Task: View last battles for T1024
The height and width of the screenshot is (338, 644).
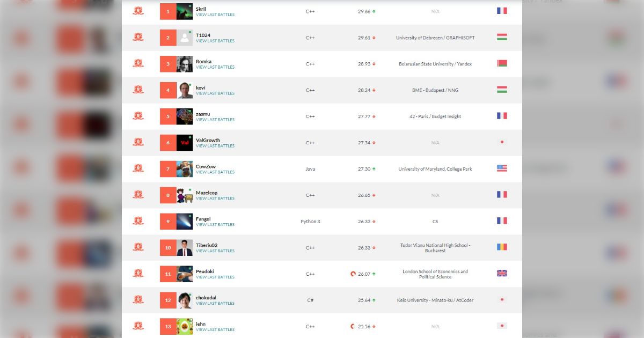Action: click(215, 41)
